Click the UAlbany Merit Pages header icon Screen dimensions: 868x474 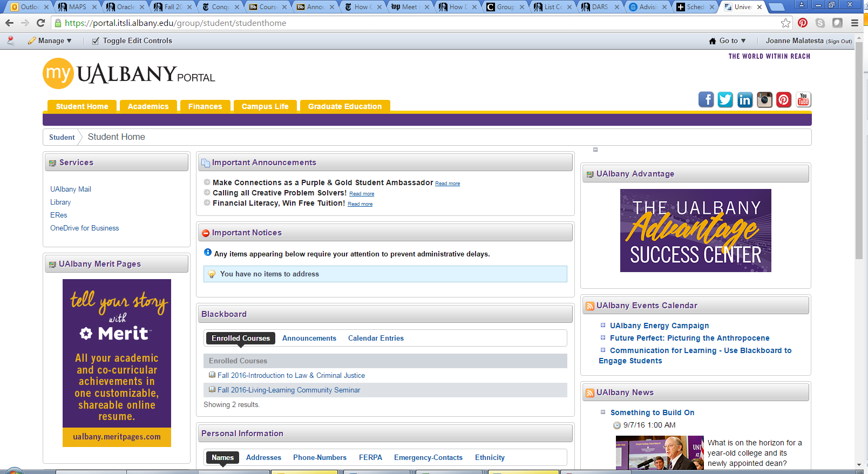tap(53, 265)
